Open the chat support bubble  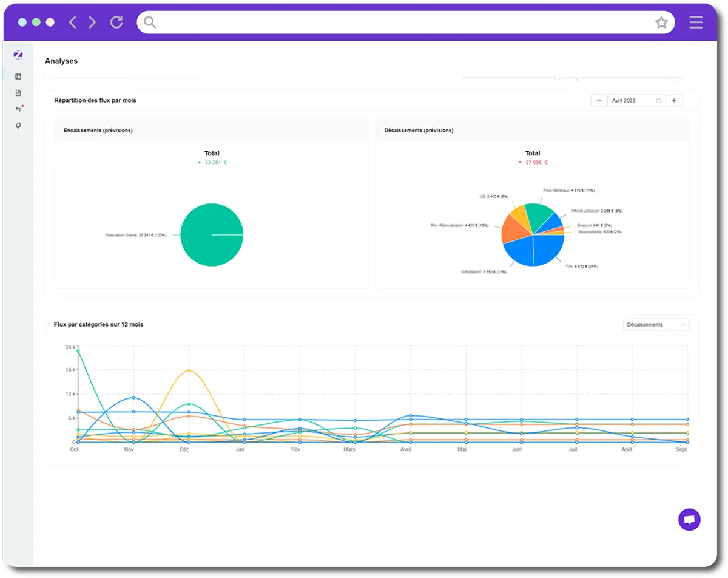point(689,520)
